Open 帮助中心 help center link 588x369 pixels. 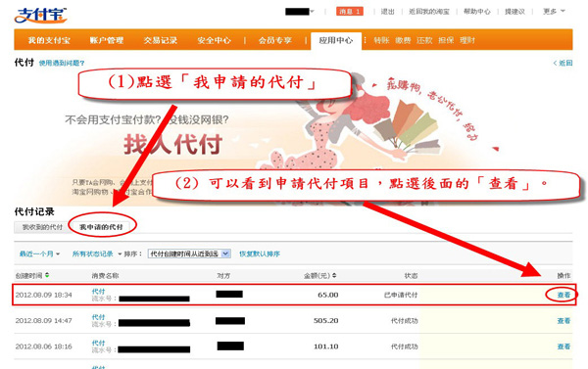coord(476,12)
